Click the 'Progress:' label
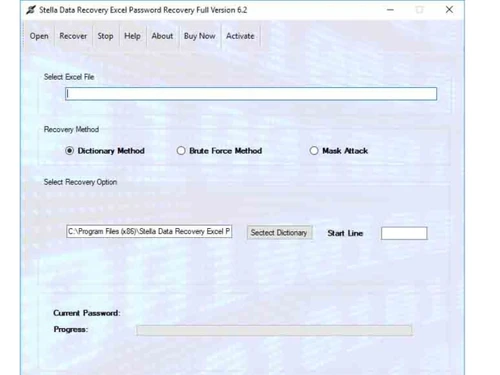 (71, 329)
